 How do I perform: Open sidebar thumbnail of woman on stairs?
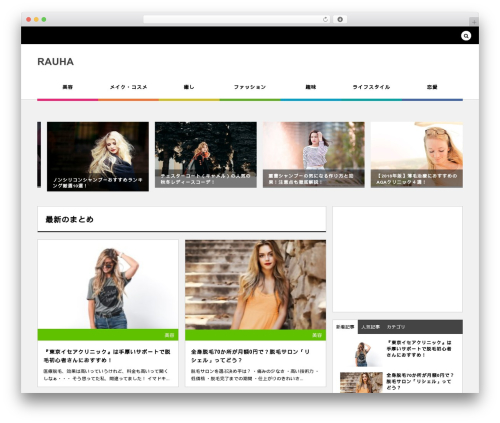[x=361, y=383]
